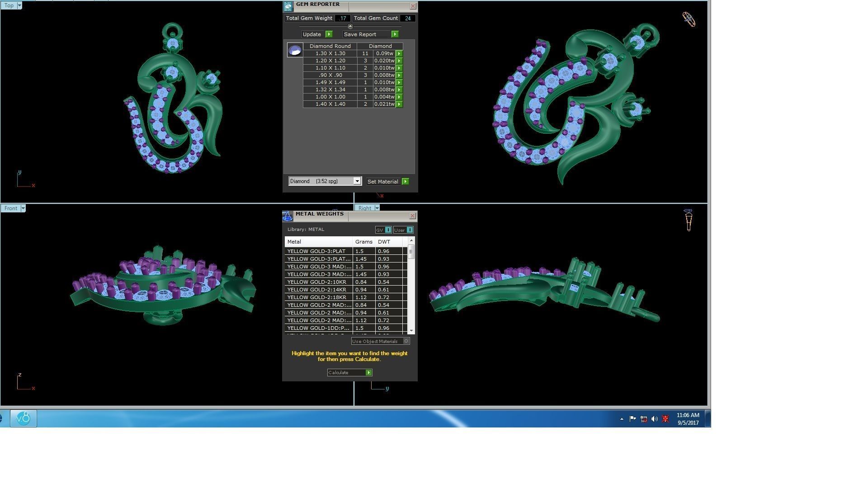Click green arrow beside Save Report
Screen dimensions: 868x488
click(x=395, y=34)
